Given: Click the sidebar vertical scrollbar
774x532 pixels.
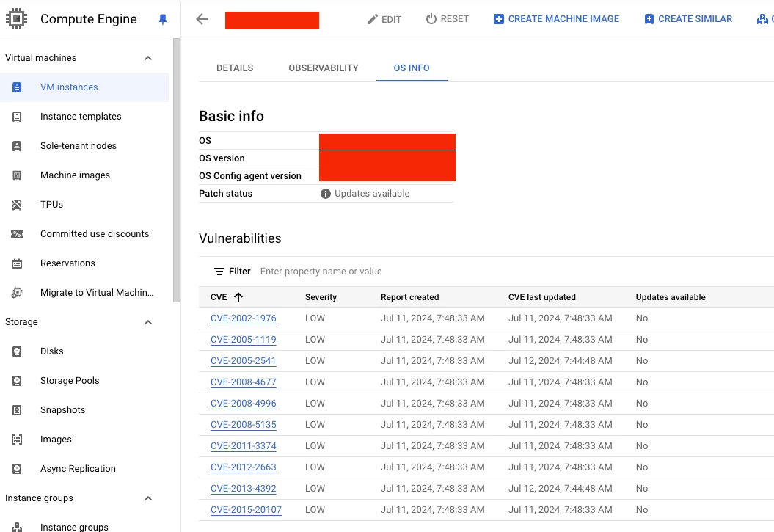Looking at the screenshot, I should click(176, 170).
